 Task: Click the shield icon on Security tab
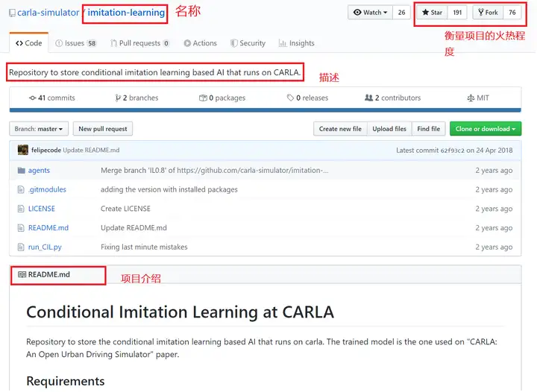click(x=234, y=43)
